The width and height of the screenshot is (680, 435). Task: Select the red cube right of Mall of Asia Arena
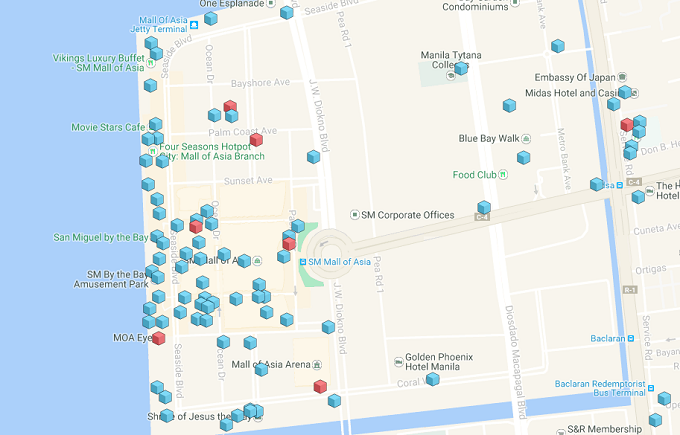(320, 386)
